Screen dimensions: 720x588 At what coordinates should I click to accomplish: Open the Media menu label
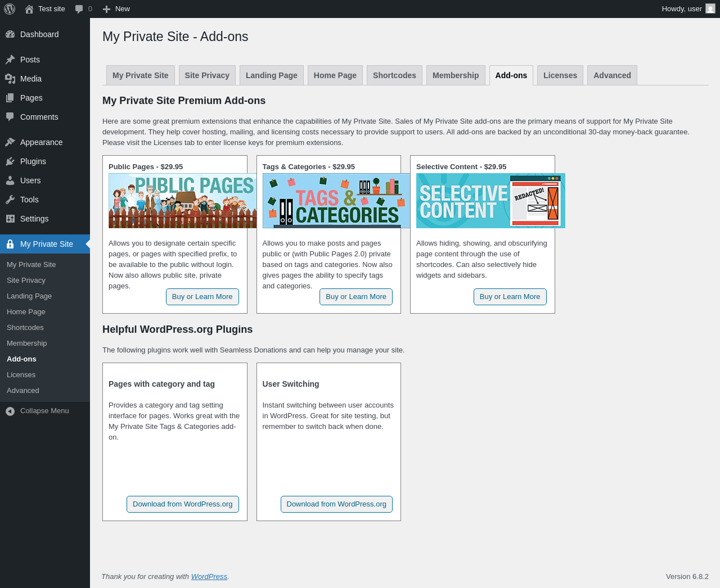pyautogui.click(x=31, y=79)
